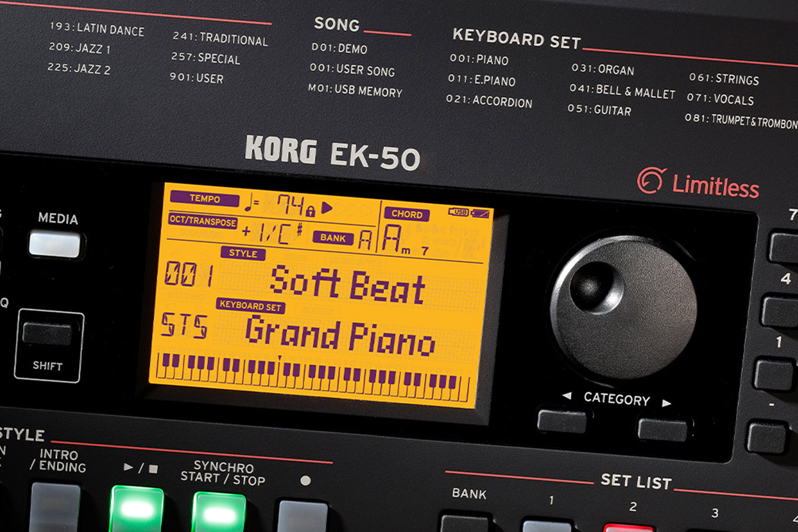Click the SET LIST section heading

point(636,481)
